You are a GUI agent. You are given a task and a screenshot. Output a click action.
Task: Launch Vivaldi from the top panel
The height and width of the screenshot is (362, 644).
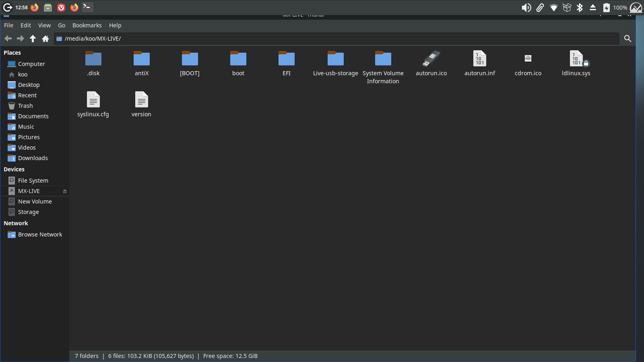pos(61,8)
